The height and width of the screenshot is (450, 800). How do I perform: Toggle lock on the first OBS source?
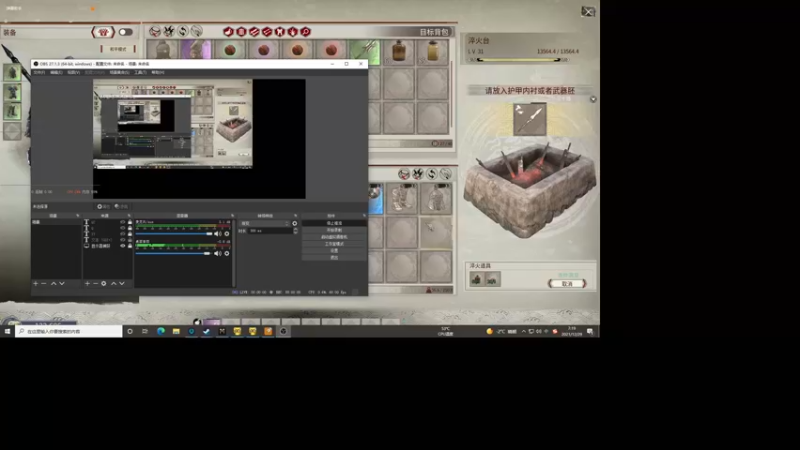(130, 222)
